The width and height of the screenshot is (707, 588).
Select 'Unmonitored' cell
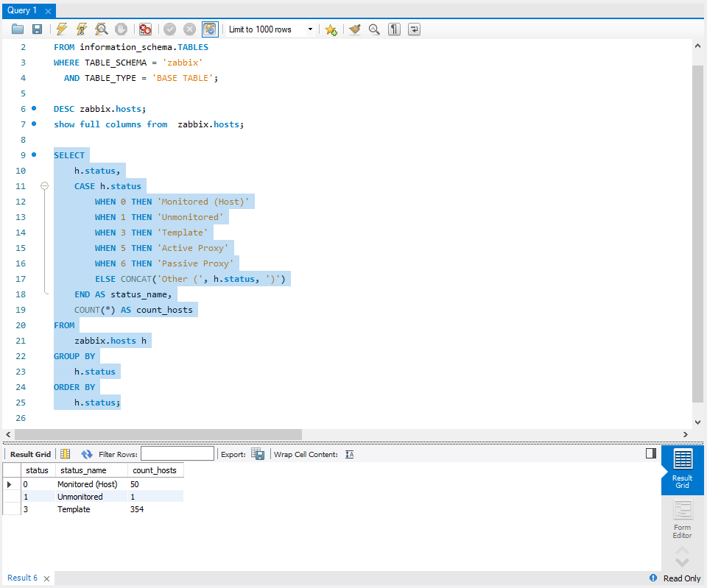[91, 497]
